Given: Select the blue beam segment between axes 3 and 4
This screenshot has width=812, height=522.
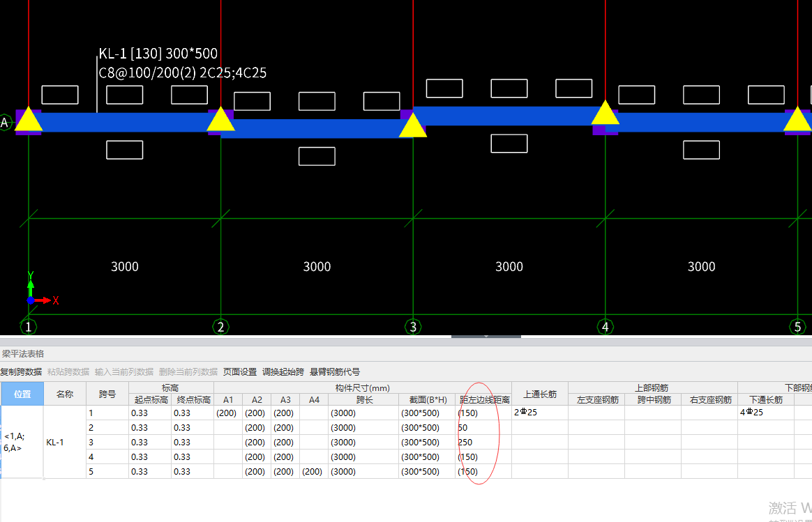Looking at the screenshot, I should coord(509,116).
